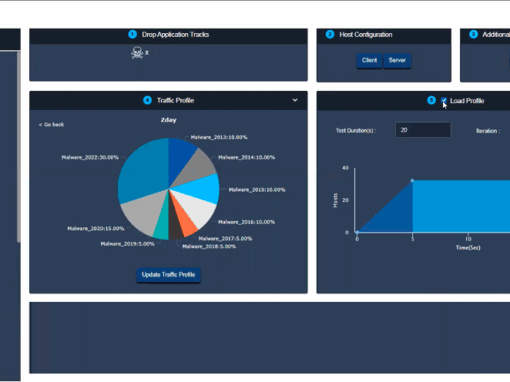The height and width of the screenshot is (382, 510).
Task: Select the teal Malware_2019 pie slice
Action: 162,227
